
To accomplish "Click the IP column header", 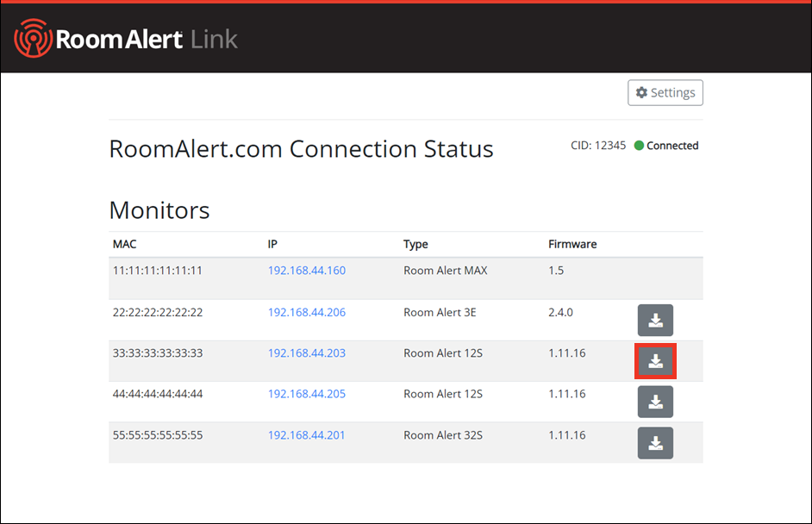I will tap(272, 245).
